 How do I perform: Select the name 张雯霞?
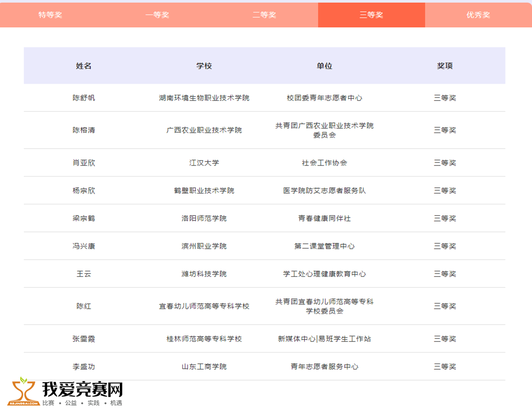(x=84, y=339)
